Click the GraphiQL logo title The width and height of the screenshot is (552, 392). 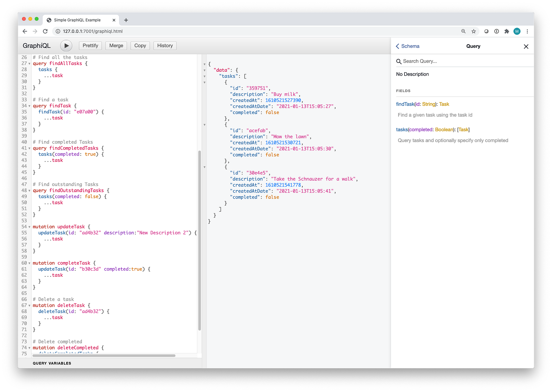point(37,46)
